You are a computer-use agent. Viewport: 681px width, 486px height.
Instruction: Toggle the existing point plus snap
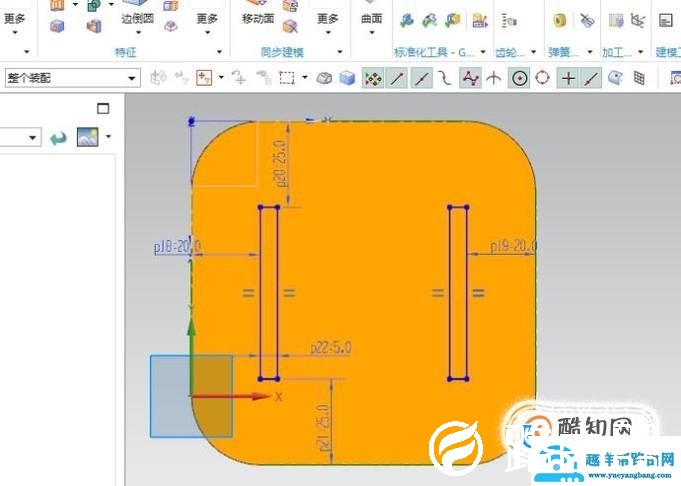click(568, 78)
